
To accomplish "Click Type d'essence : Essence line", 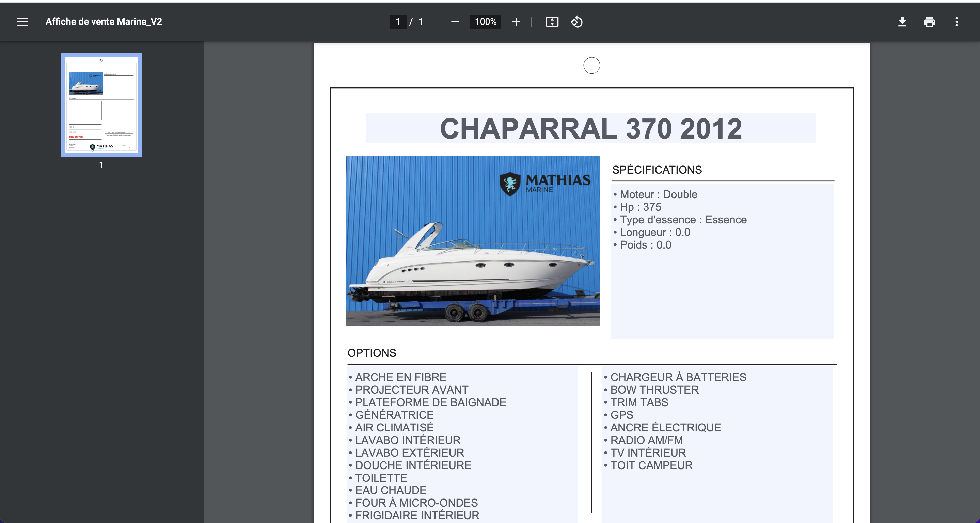I will click(x=680, y=220).
